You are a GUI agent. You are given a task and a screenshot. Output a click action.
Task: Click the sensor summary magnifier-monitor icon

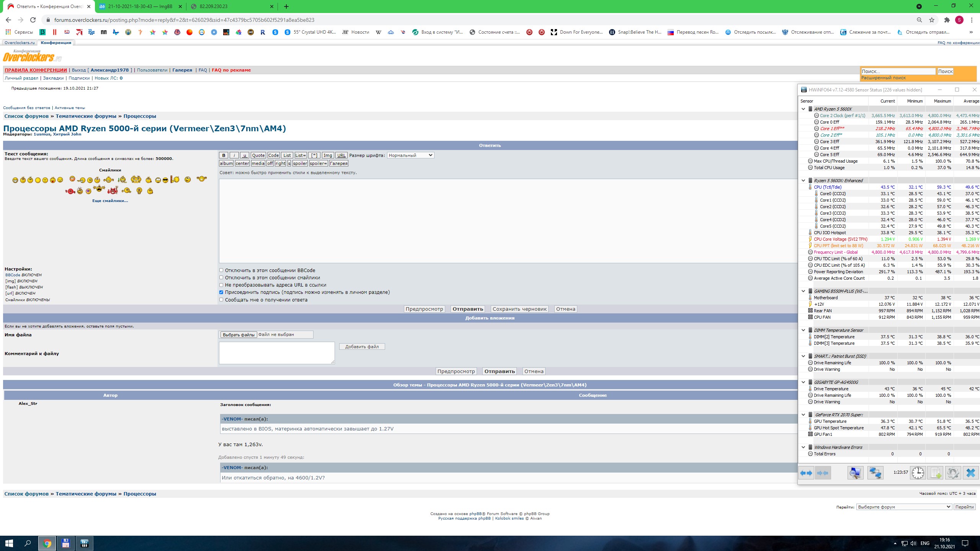point(855,473)
